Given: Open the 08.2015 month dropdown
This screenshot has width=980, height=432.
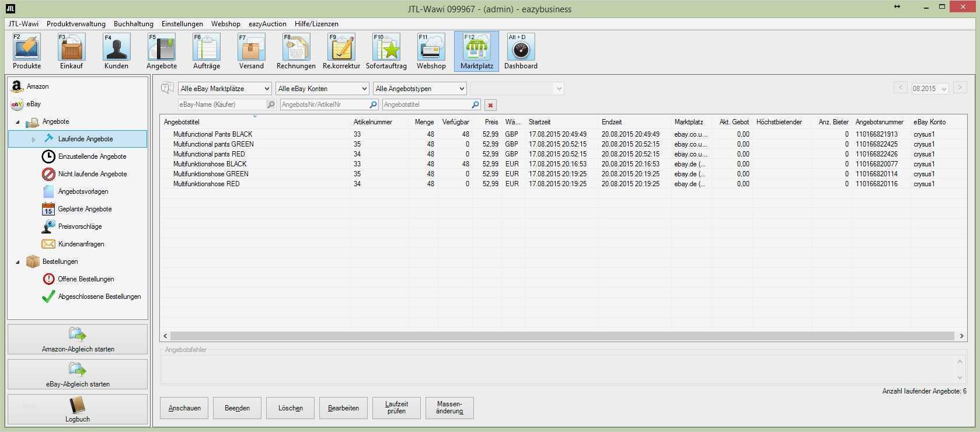Looking at the screenshot, I should pyautogui.click(x=930, y=89).
